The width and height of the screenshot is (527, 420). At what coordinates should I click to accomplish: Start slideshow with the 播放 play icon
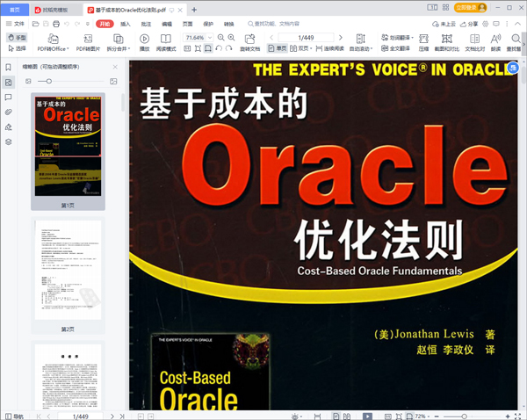pos(145,42)
